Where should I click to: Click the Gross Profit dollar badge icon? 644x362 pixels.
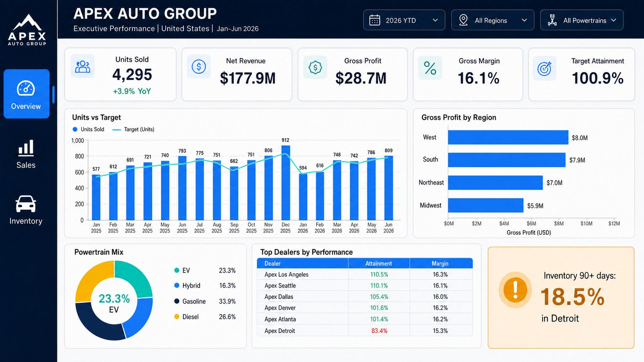pos(315,67)
